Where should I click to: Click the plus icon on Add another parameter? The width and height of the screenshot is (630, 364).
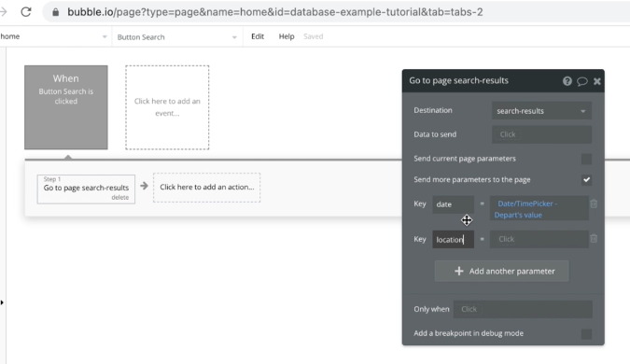(458, 272)
